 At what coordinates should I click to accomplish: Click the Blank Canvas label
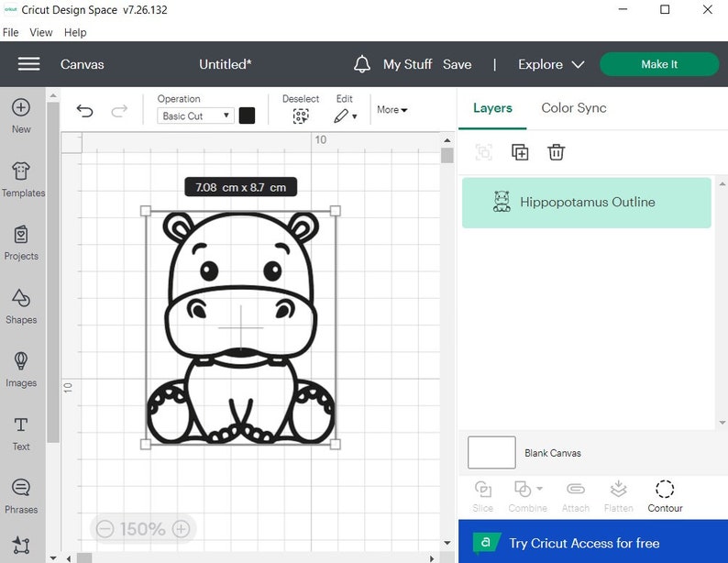(x=553, y=453)
